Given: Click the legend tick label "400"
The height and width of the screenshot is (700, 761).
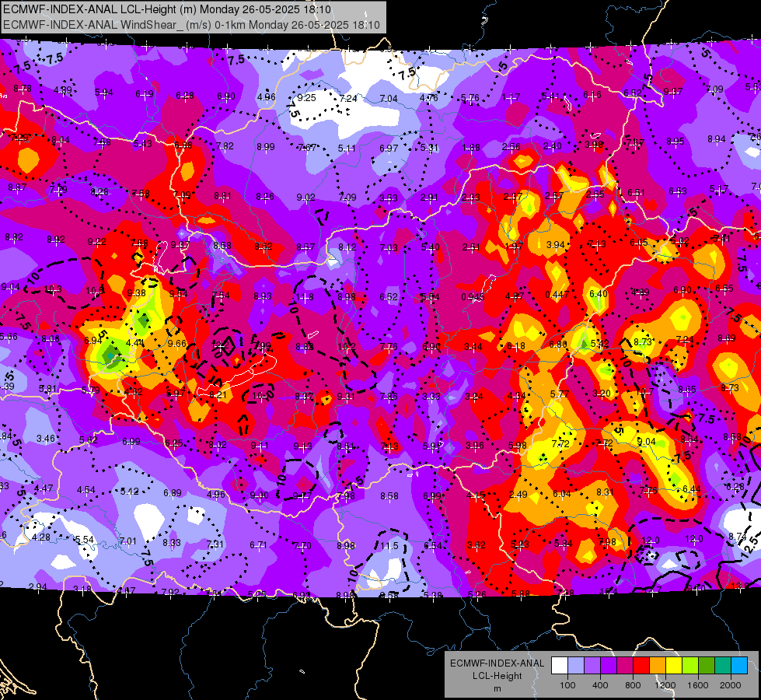Looking at the screenshot, I should tap(600, 685).
